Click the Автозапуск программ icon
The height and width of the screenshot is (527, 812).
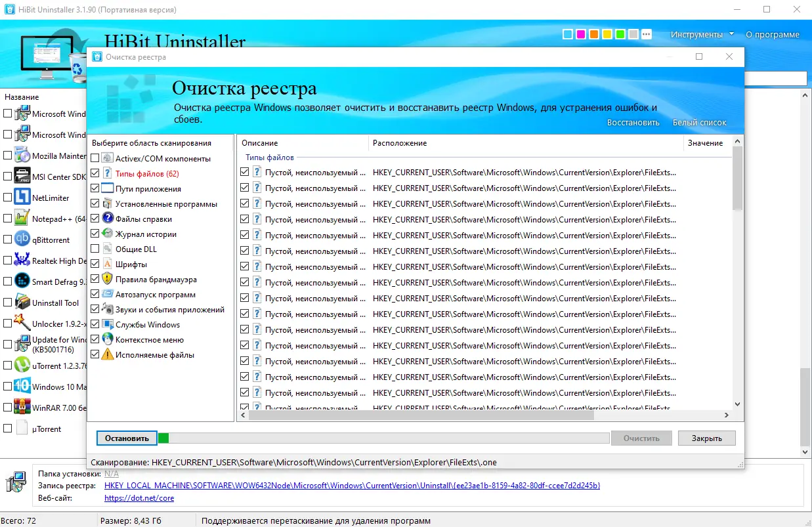[108, 295]
